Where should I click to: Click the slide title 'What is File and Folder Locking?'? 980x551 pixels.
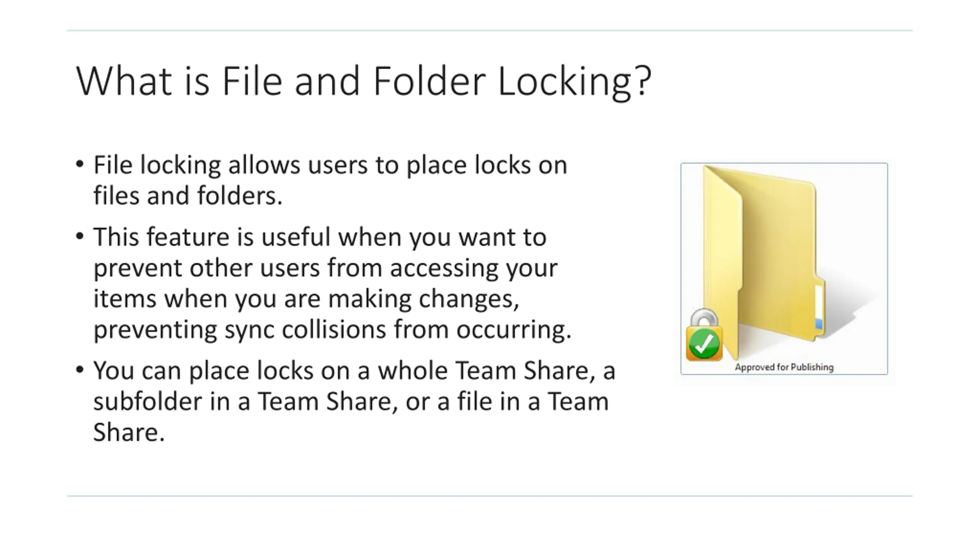tap(364, 81)
